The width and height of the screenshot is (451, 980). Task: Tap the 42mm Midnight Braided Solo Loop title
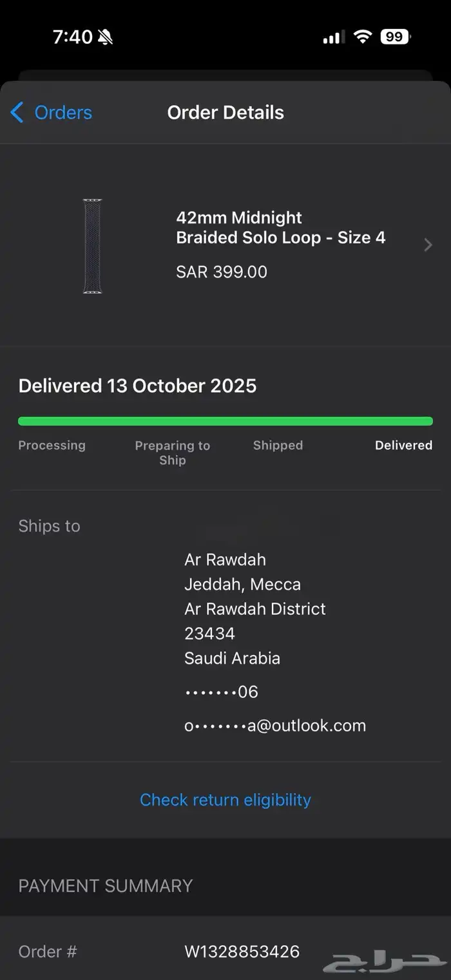coord(280,227)
